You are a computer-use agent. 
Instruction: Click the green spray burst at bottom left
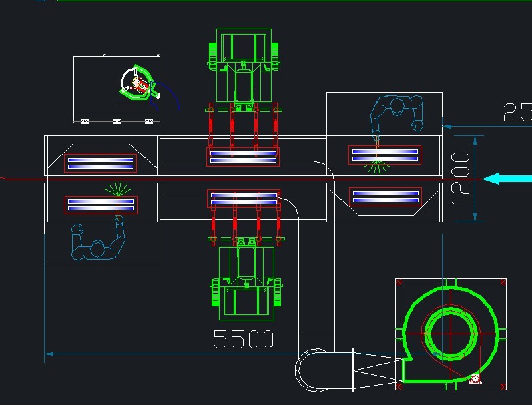[x=119, y=189]
